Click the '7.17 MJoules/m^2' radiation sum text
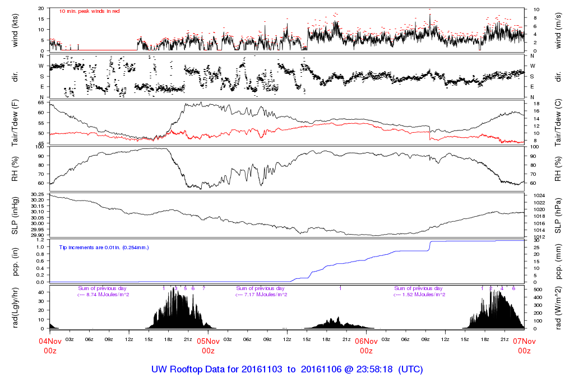The image size is (574, 392). 266,295
